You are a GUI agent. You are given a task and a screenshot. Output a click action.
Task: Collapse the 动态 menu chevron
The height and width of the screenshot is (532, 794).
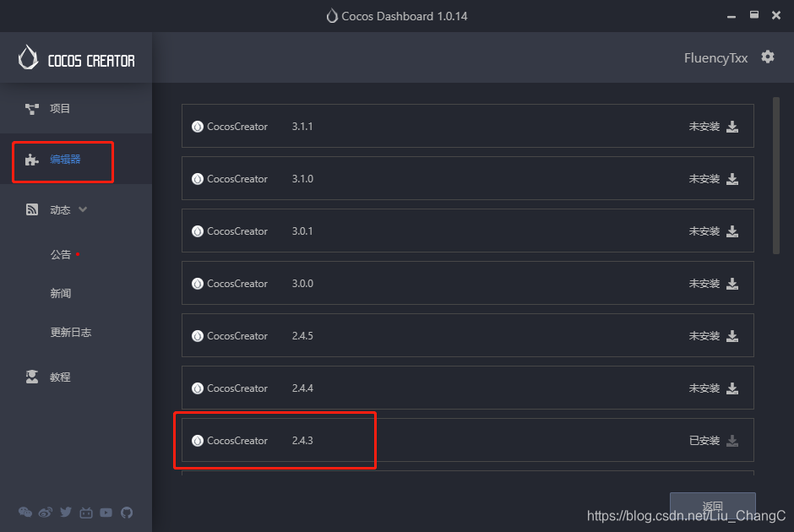point(83,209)
